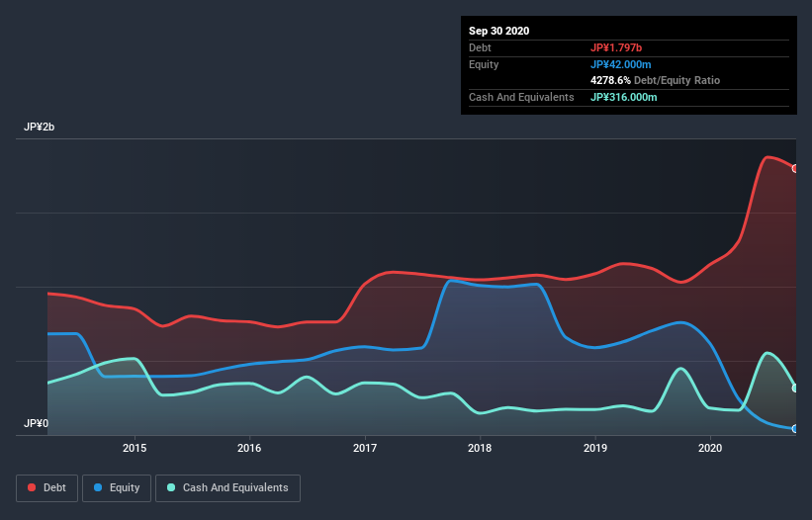Click the JP¥0 y-axis label
The image size is (812, 520).
coord(36,424)
